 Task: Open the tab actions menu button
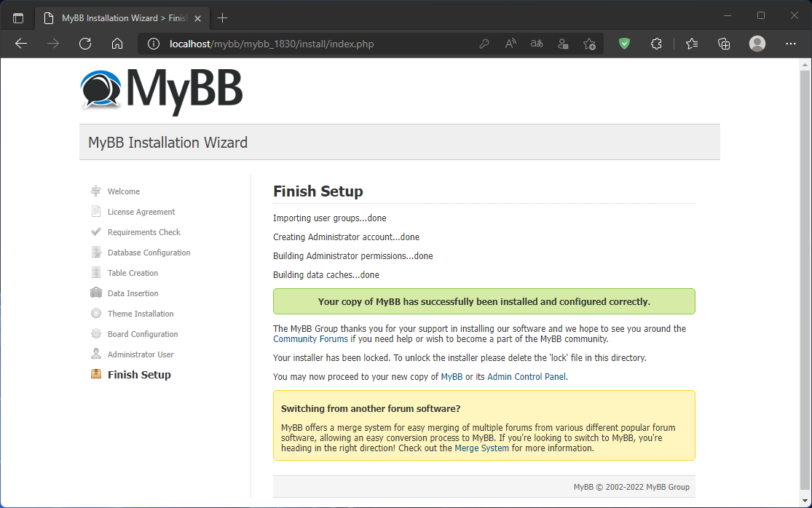coord(18,17)
